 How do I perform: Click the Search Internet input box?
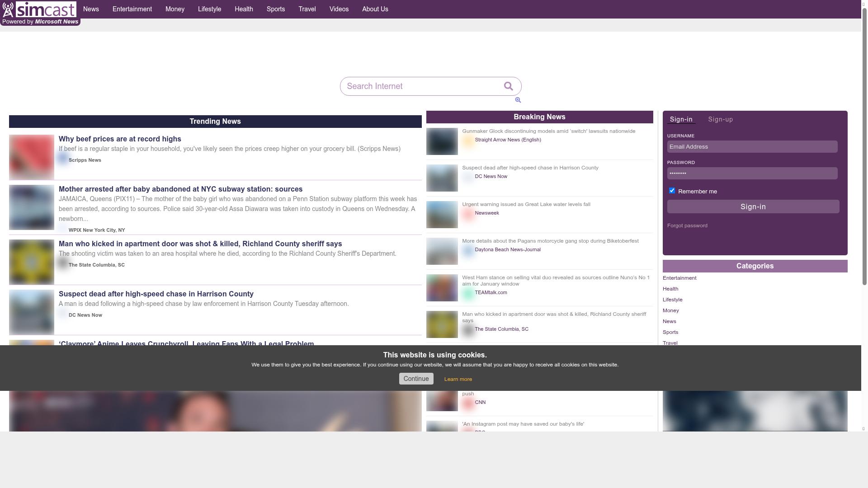coord(420,86)
